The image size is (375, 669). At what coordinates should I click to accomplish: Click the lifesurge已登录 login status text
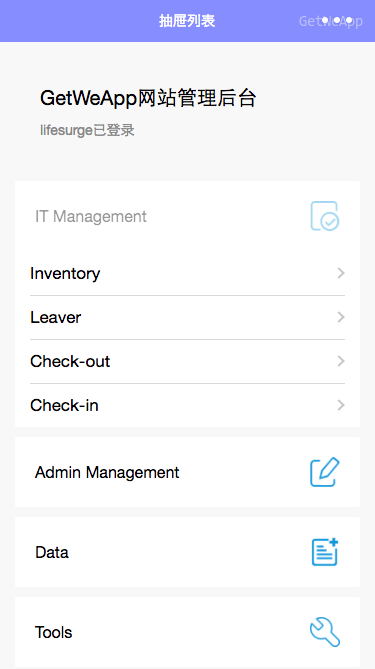tap(87, 130)
